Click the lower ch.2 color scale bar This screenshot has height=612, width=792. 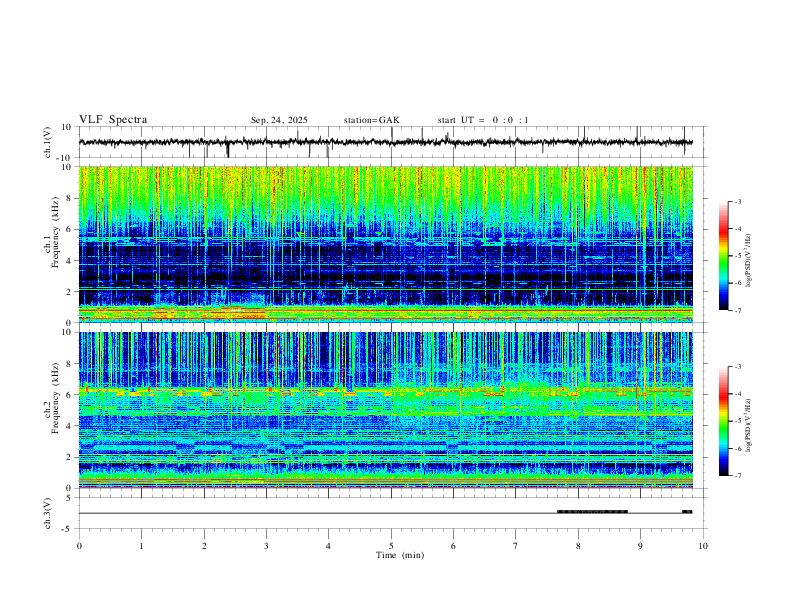tap(724, 421)
